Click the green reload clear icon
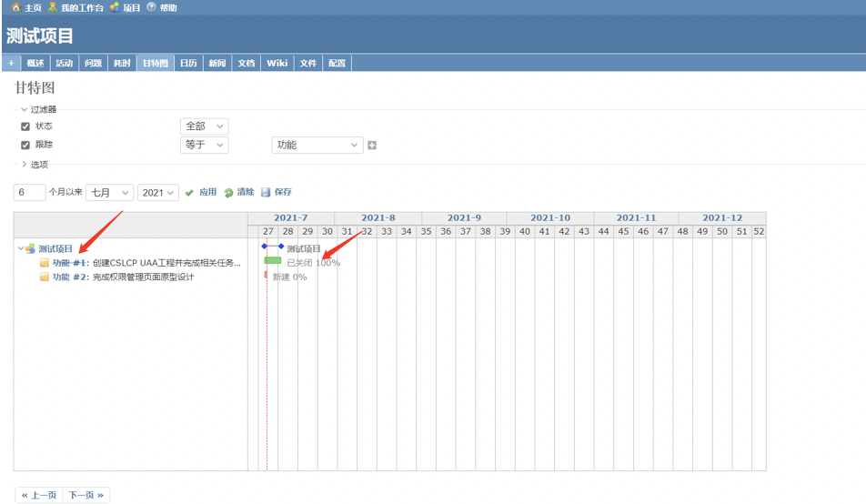 [x=228, y=192]
